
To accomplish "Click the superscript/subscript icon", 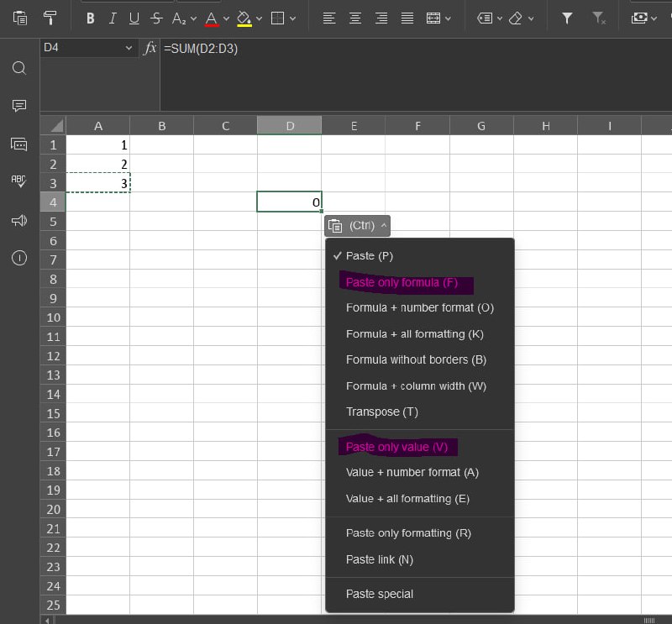I will [x=179, y=18].
